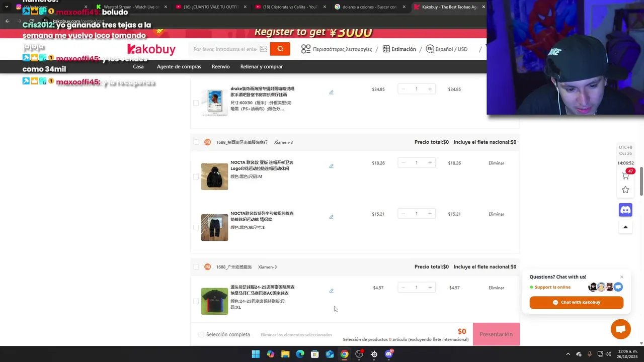
Task: Open the Reenvío nav item
Action: pyautogui.click(x=220, y=66)
